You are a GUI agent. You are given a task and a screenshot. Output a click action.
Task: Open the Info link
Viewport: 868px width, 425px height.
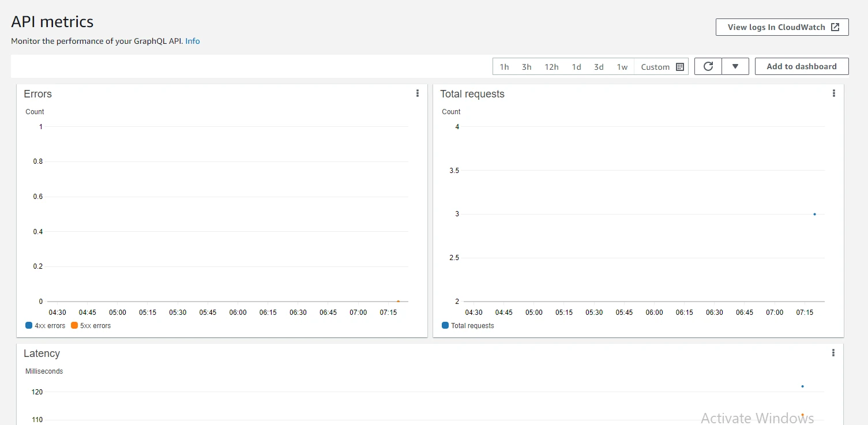point(193,41)
